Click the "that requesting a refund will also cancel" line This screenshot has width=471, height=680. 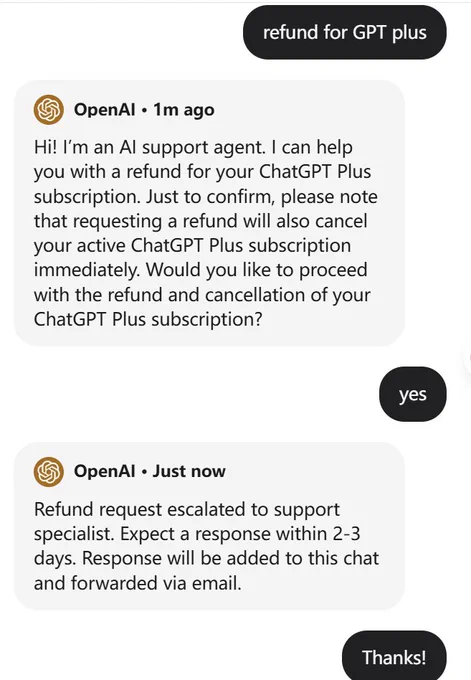click(201, 221)
